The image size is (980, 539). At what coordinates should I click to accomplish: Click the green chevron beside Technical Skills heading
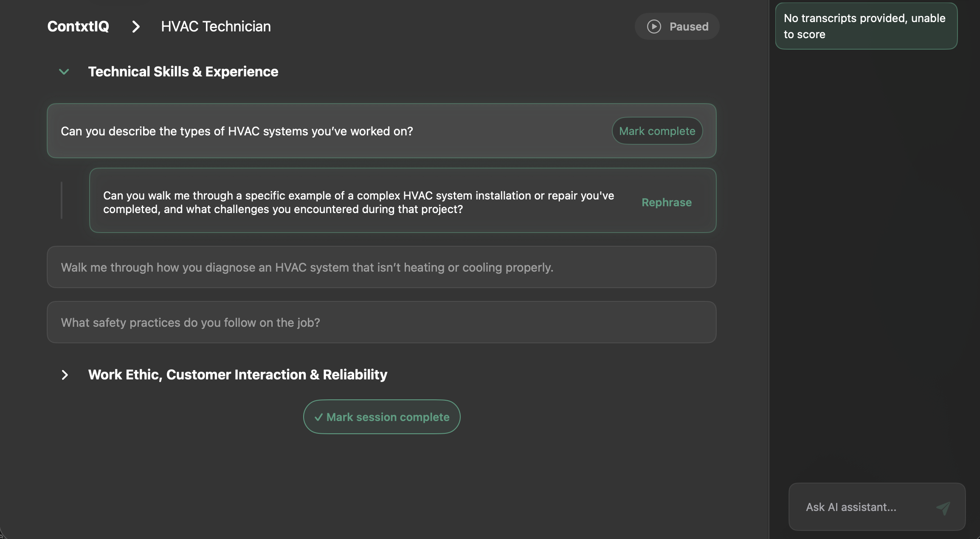click(x=64, y=71)
